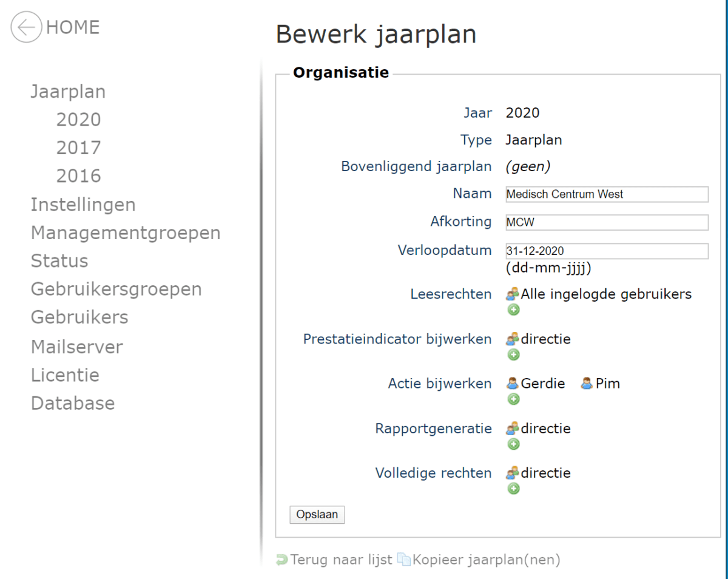
Task: Add group under Volledige rechten
Action: (513, 489)
